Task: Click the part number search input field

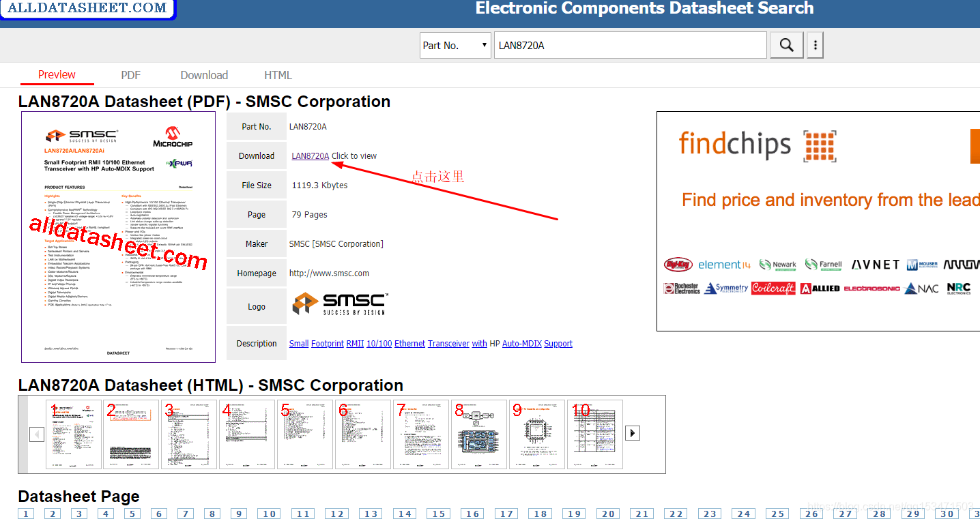Action: click(629, 44)
